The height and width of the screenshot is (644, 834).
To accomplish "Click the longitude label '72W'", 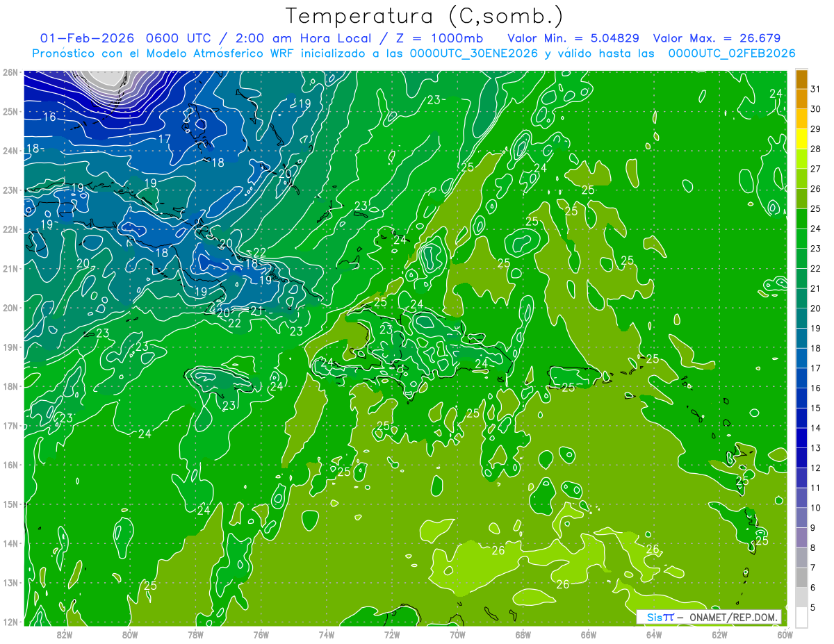I will pyautogui.click(x=392, y=634).
